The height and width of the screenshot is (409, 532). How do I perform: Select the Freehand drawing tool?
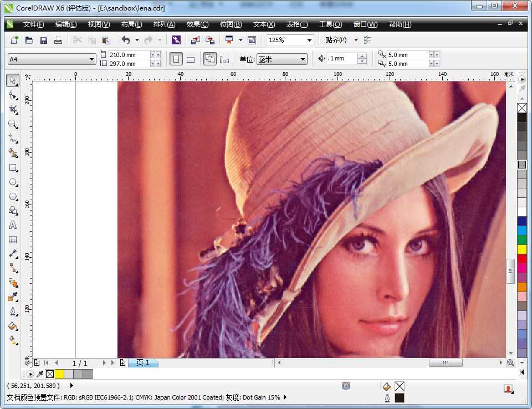13,139
